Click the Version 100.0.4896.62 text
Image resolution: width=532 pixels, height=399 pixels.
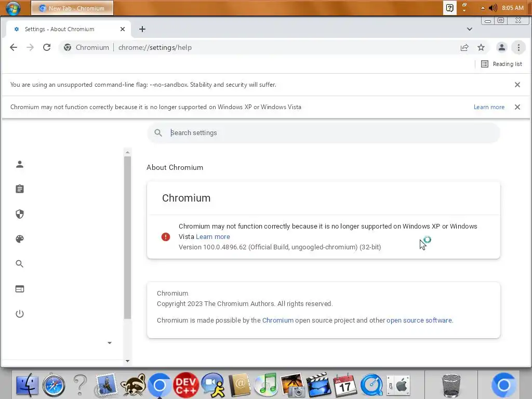(x=280, y=247)
